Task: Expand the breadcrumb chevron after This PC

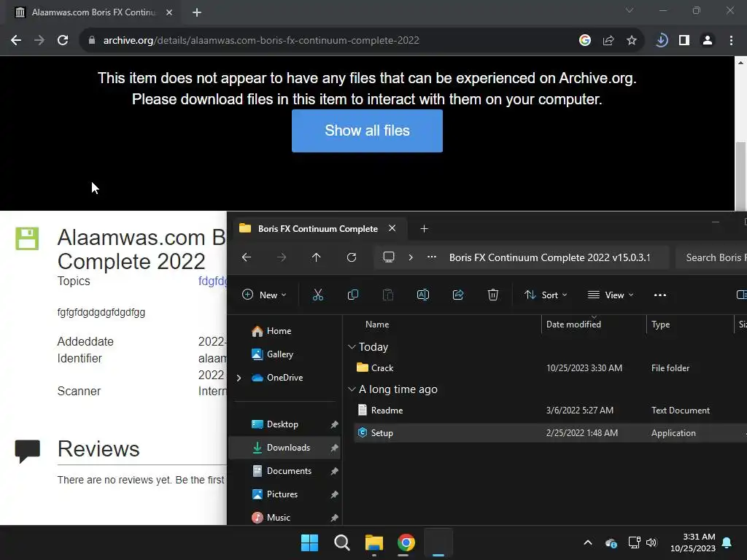Action: pyautogui.click(x=411, y=257)
